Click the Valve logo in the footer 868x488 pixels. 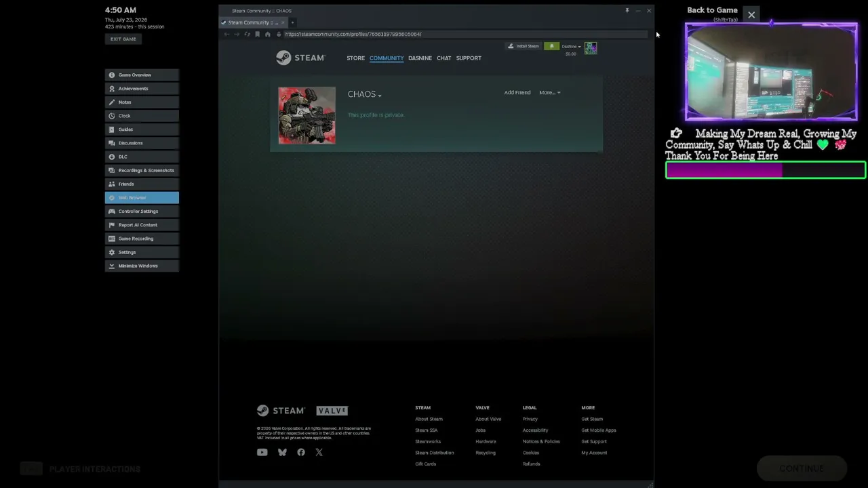coord(332,411)
